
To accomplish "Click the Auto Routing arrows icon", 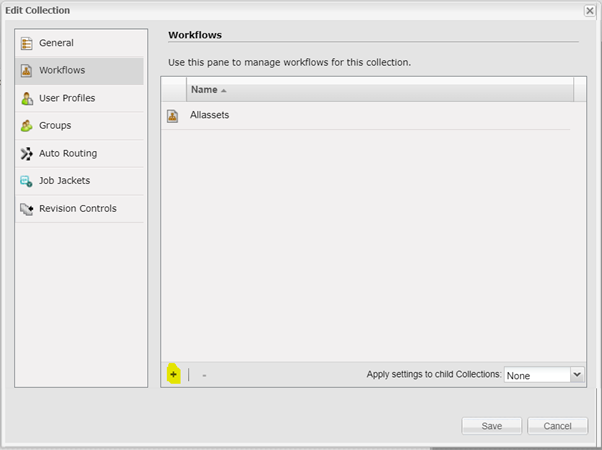I will click(x=26, y=154).
